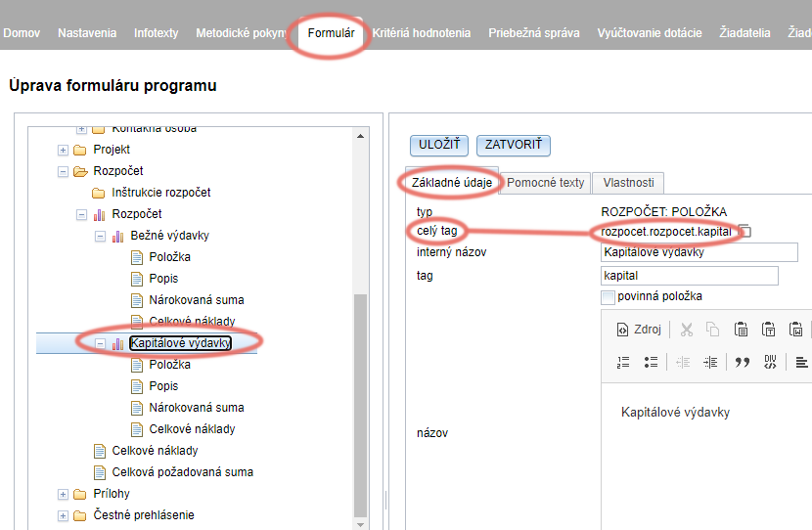
Task: Click the Paste clipboard icon
Action: tap(741, 330)
